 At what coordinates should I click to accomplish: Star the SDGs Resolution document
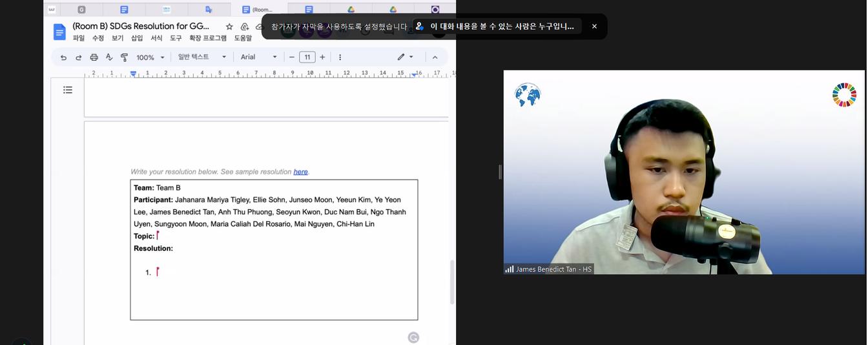coord(229,26)
